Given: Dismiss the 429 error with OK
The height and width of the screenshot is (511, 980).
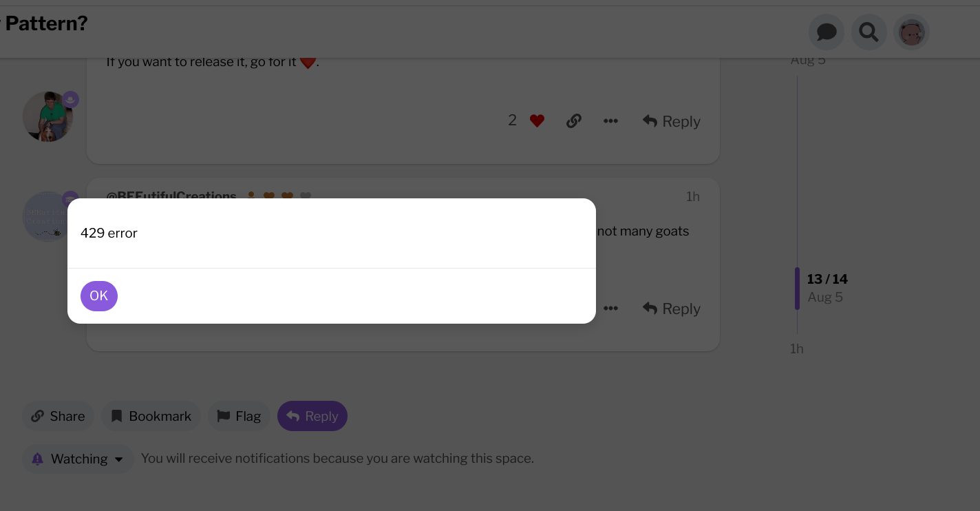Looking at the screenshot, I should 99,296.
